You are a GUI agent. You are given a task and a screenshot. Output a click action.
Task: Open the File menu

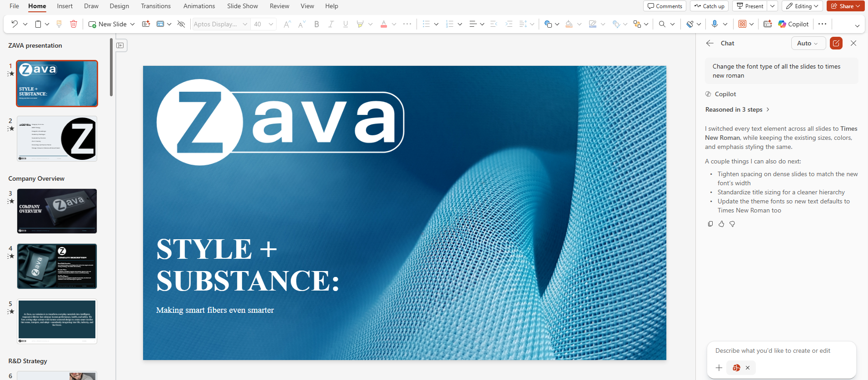point(14,6)
